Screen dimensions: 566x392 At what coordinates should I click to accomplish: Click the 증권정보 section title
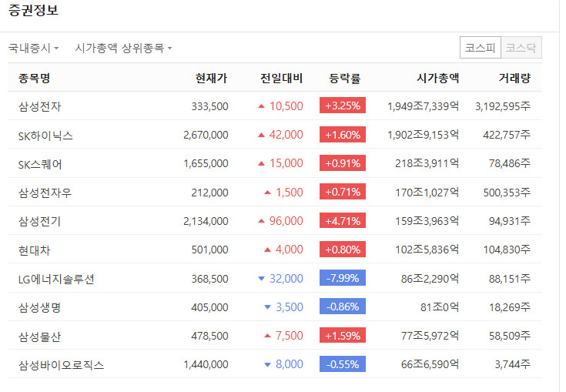[x=33, y=10]
